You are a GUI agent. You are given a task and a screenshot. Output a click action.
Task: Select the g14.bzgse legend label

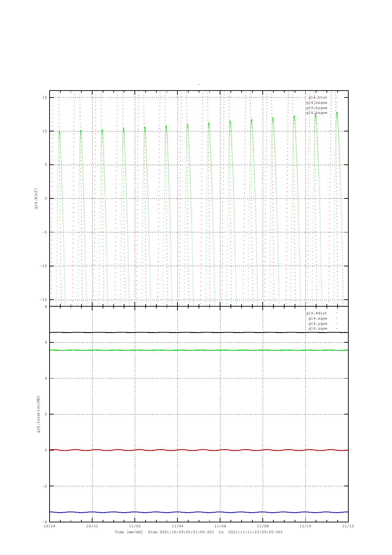point(316,113)
